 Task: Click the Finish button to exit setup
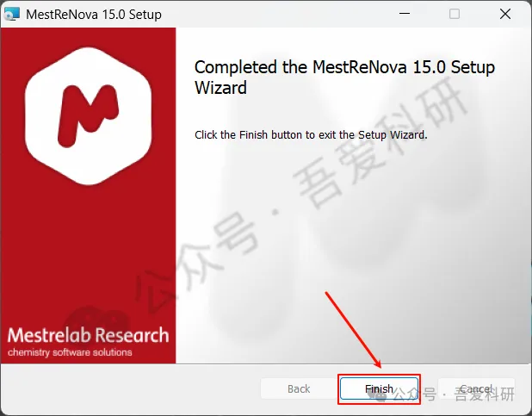point(379,388)
